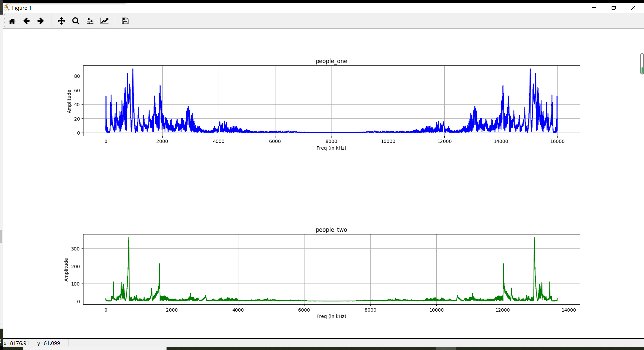Minimize the Figure 1 window
The image size is (644, 350).
[x=594, y=8]
